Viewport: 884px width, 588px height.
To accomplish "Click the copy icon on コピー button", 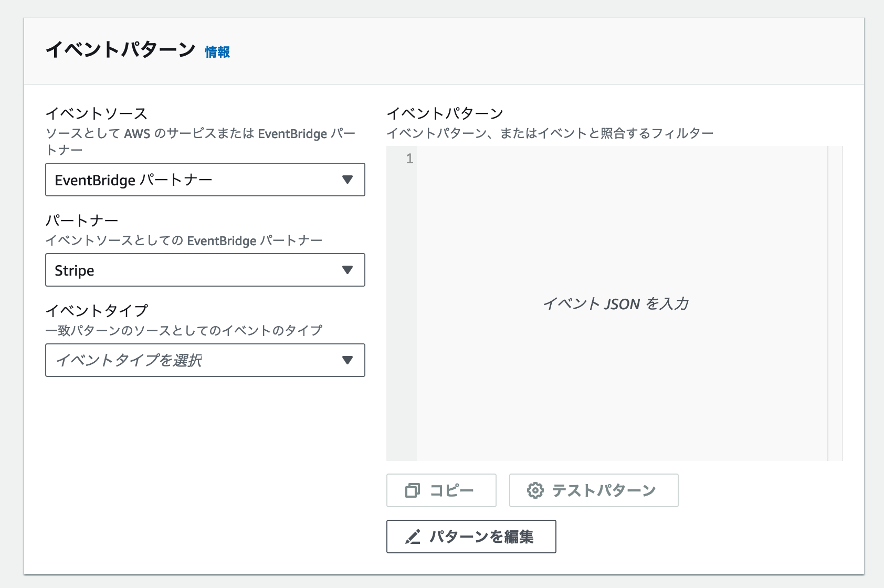I will [x=413, y=490].
